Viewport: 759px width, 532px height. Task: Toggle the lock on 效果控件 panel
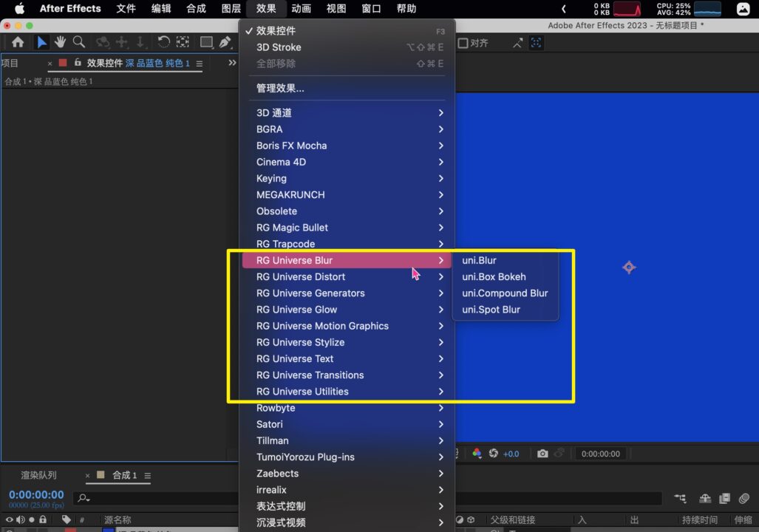[78, 63]
